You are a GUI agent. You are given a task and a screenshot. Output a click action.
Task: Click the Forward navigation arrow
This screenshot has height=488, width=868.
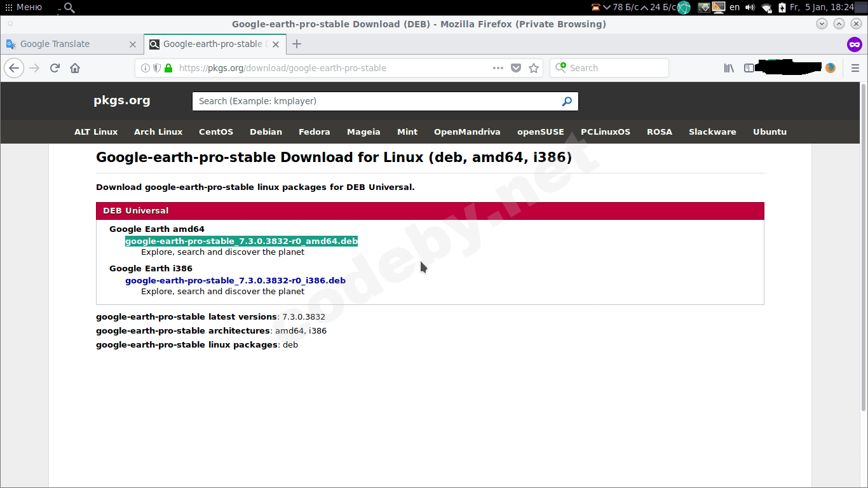click(34, 68)
